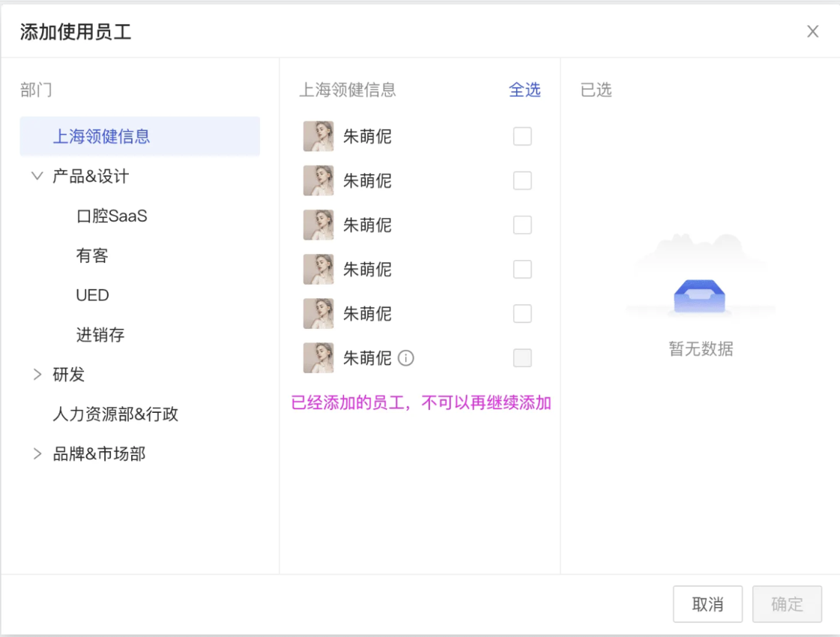Click the third employee's avatar photo
The width and height of the screenshot is (840, 637).
click(318, 225)
